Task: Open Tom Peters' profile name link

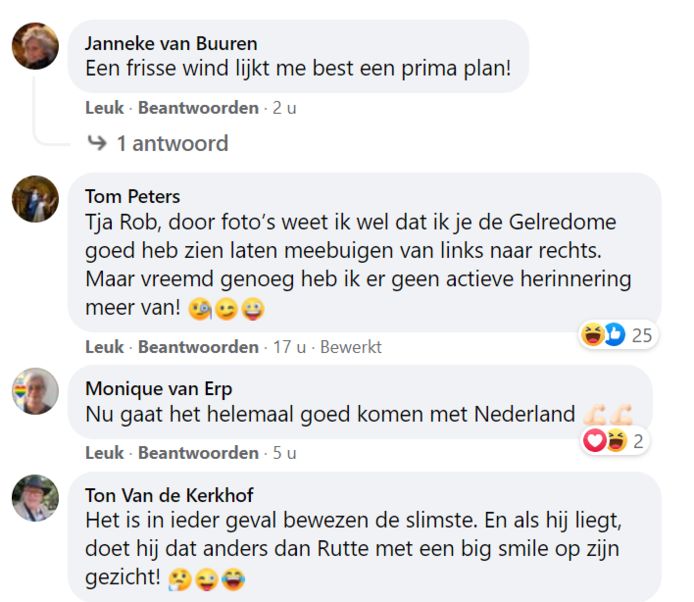Action: [132, 196]
